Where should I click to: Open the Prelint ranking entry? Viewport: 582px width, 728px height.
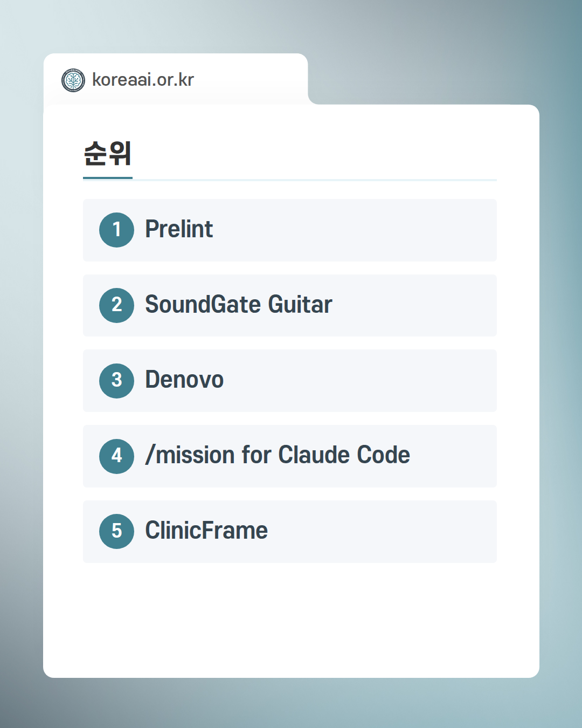179,229
